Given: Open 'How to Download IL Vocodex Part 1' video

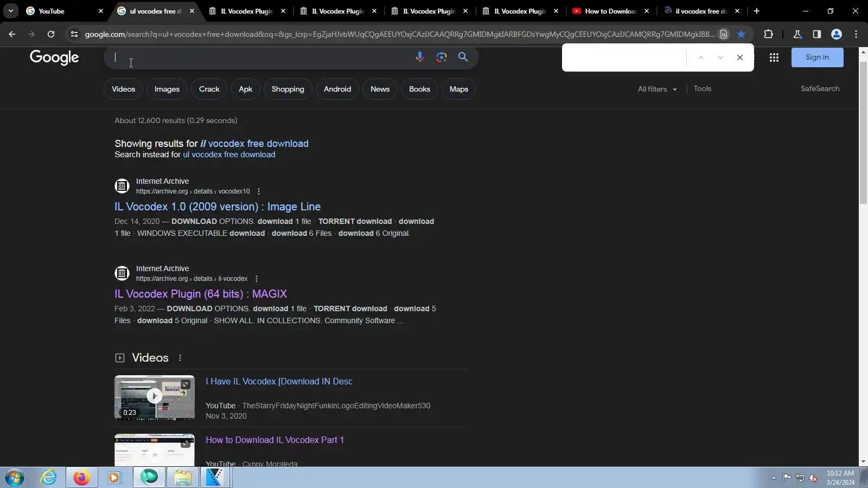Looking at the screenshot, I should pyautogui.click(x=275, y=440).
